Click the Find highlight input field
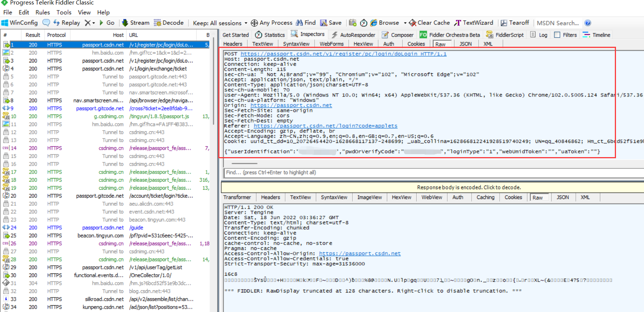This screenshot has height=312, width=644. pos(434,172)
